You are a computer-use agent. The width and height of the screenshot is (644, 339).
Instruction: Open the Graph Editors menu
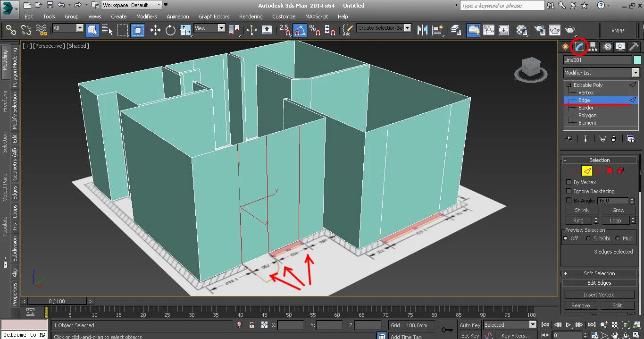[214, 17]
